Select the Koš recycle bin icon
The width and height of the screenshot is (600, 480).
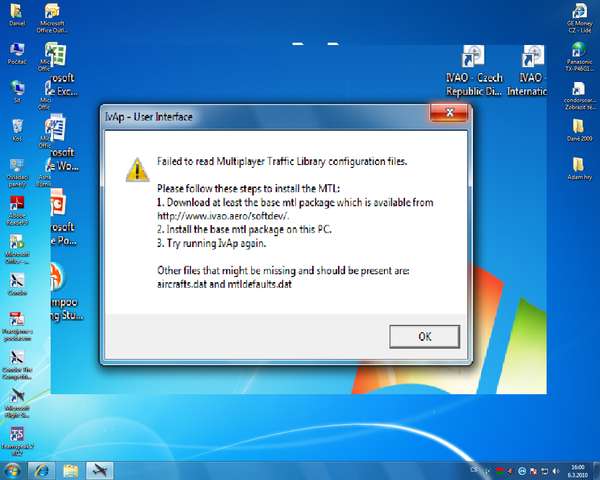click(17, 130)
